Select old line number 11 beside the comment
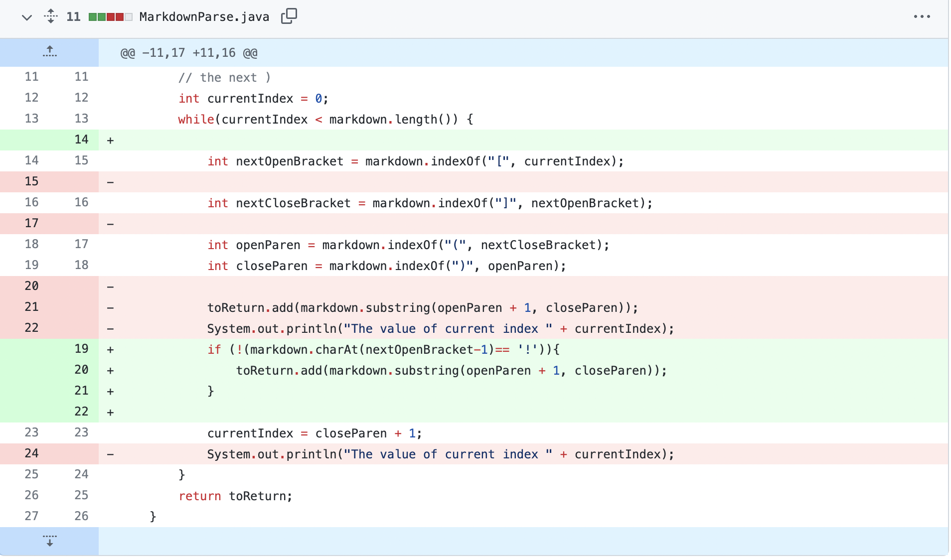Viewport: 951px width, 560px height. pos(31,77)
